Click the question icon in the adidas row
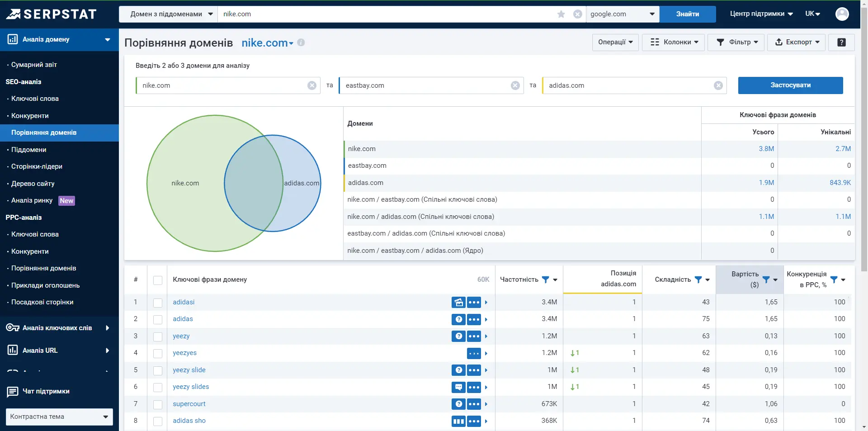Viewport: 868px width, 431px height. pos(458,319)
